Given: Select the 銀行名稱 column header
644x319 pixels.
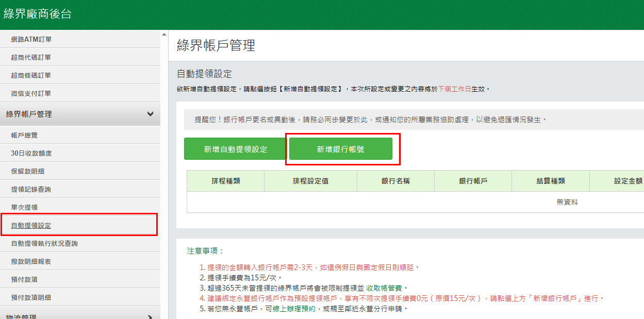Looking at the screenshot, I should (x=395, y=181).
